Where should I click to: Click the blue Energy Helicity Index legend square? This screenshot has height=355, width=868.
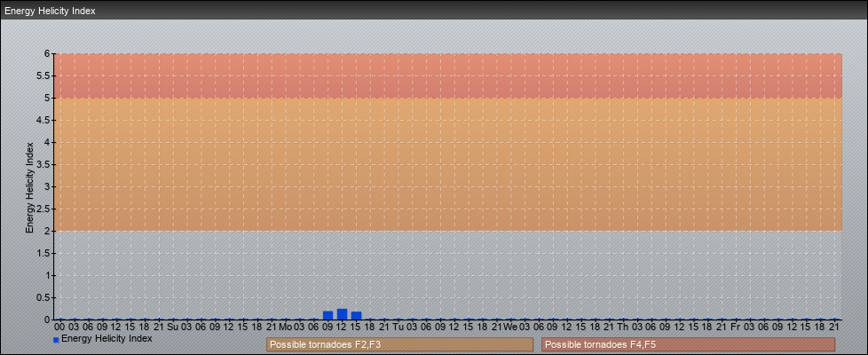pyautogui.click(x=56, y=340)
